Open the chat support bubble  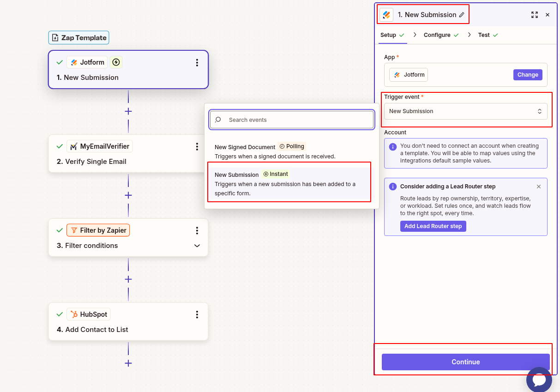coord(539,380)
